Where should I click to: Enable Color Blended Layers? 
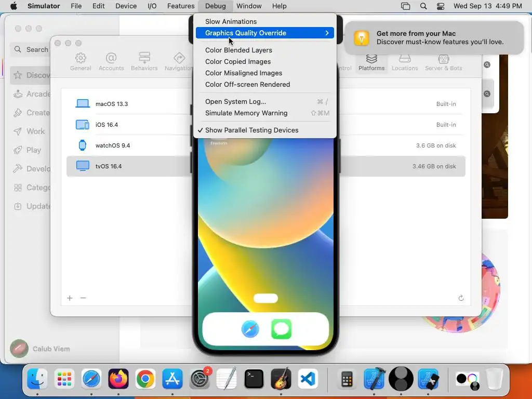click(x=264, y=50)
